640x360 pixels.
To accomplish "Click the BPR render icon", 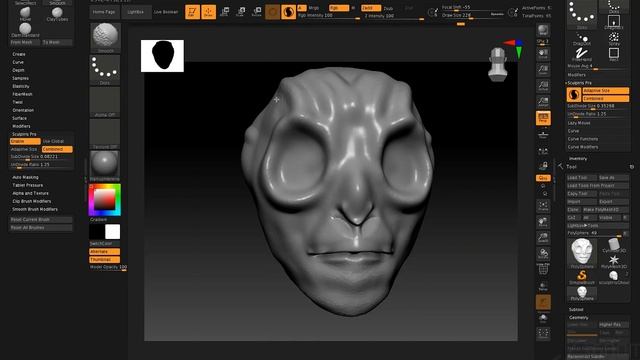I will (543, 30).
